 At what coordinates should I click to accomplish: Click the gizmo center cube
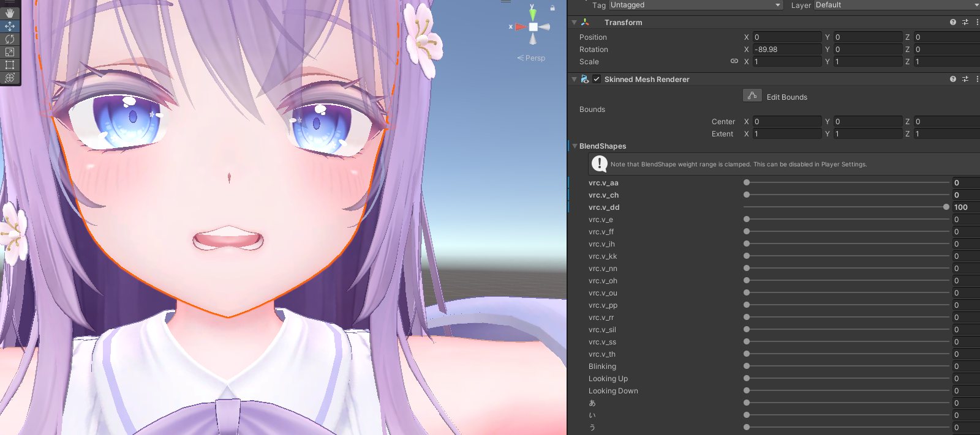[533, 27]
